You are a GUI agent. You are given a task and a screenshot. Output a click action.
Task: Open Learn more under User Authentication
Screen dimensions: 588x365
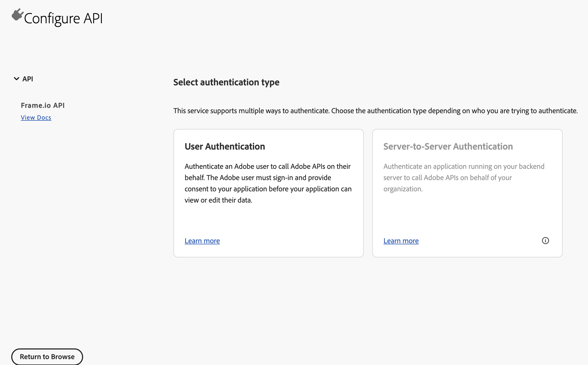pos(202,241)
